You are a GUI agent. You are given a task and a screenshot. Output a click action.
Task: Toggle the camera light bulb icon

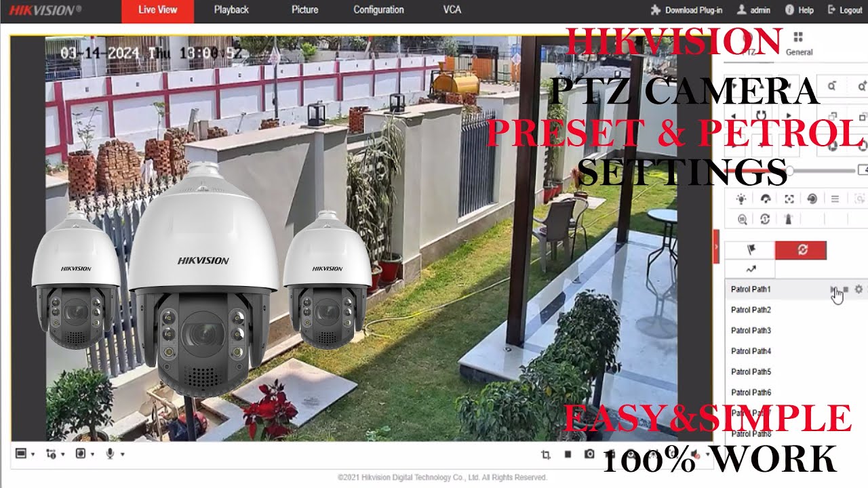[x=742, y=199]
